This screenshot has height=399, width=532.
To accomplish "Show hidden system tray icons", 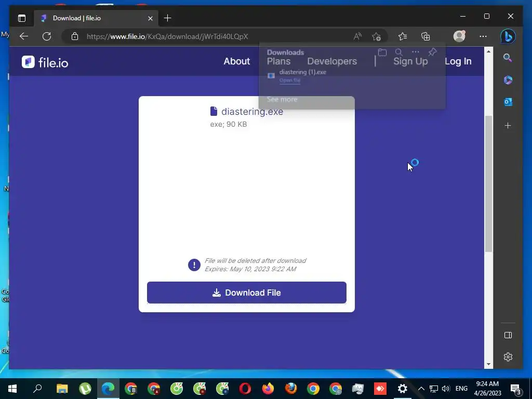I will 421,389.
